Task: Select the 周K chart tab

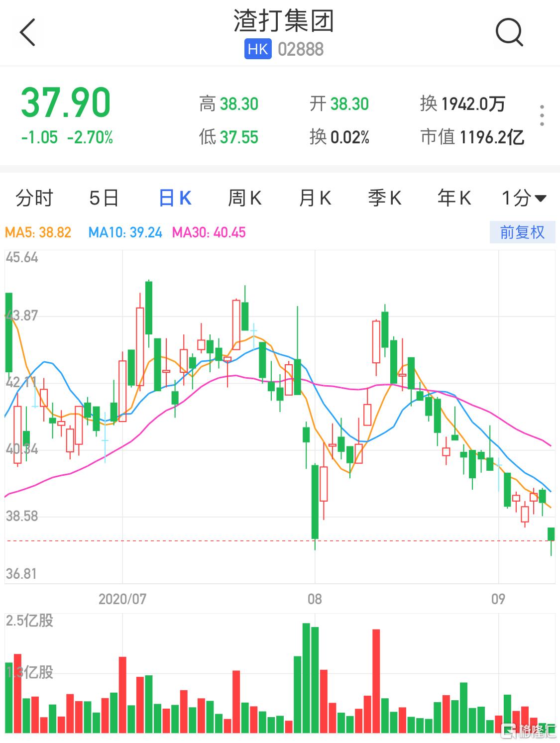Action: pyautogui.click(x=244, y=198)
